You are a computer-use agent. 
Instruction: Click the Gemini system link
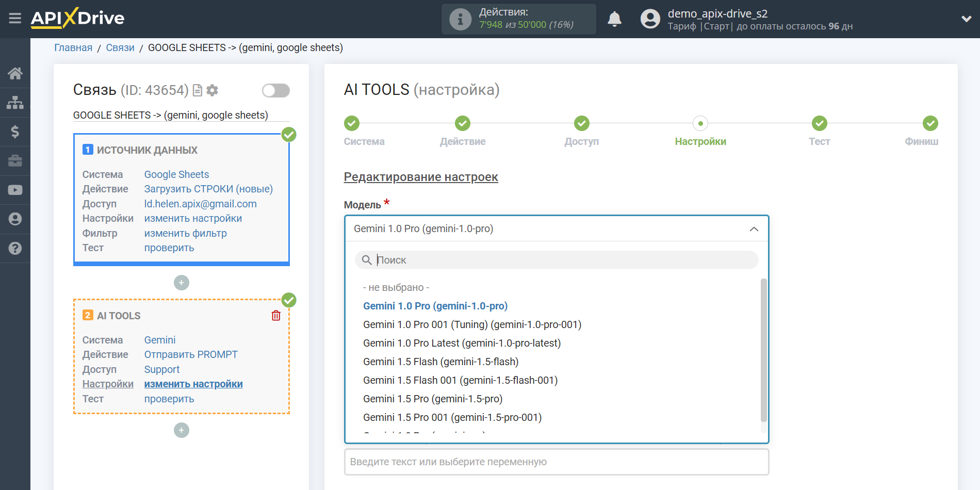click(160, 340)
